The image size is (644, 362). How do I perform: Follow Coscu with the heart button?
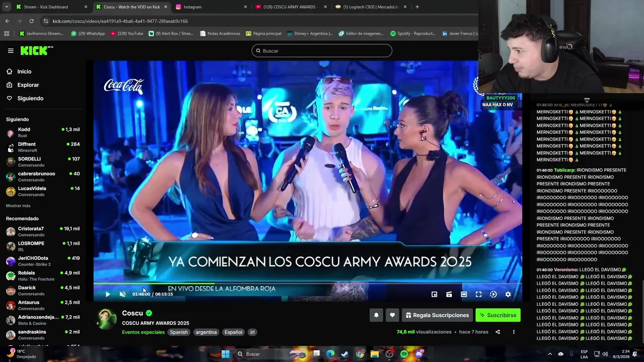click(x=392, y=315)
